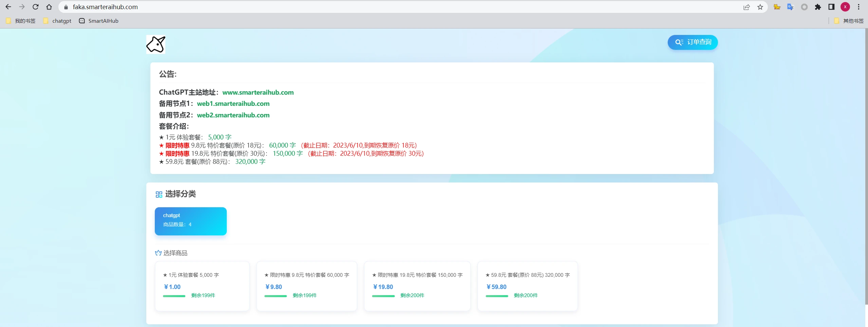Click the page vertical scrollbar

point(866,166)
